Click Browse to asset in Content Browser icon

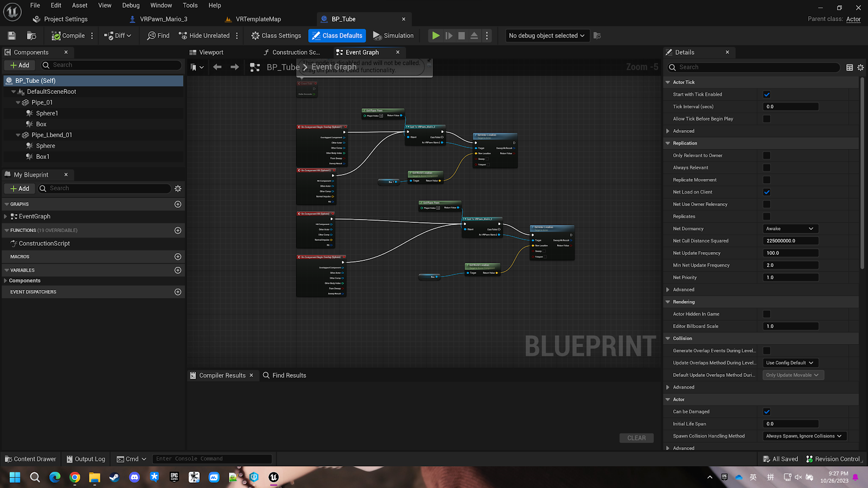tap(31, 36)
